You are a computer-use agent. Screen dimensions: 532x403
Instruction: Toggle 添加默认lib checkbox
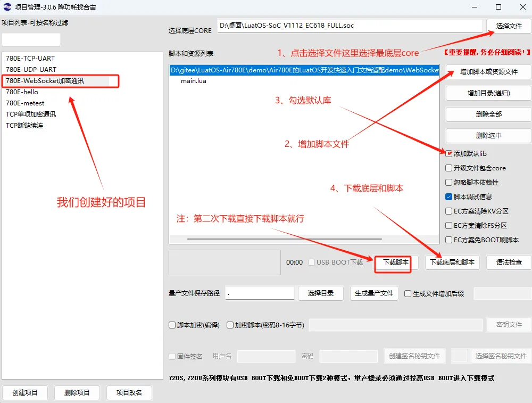[448, 154]
